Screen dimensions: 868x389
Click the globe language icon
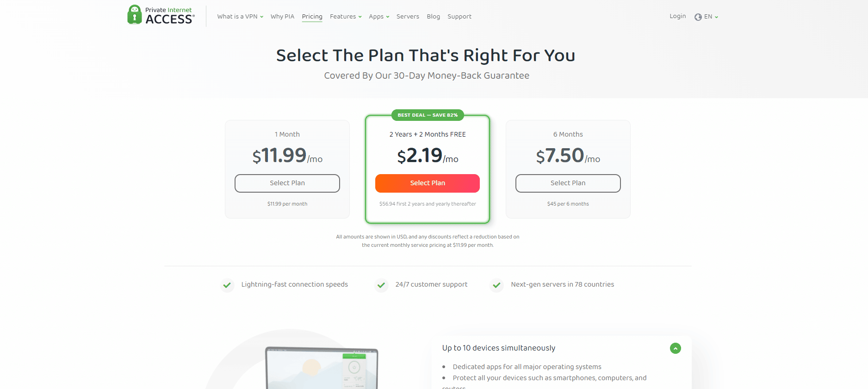(x=698, y=17)
